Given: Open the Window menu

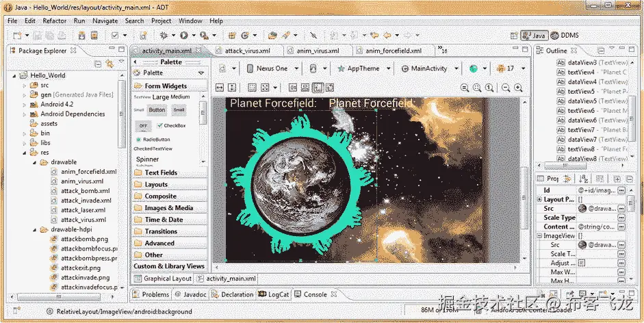Looking at the screenshot, I should pyautogui.click(x=190, y=21).
